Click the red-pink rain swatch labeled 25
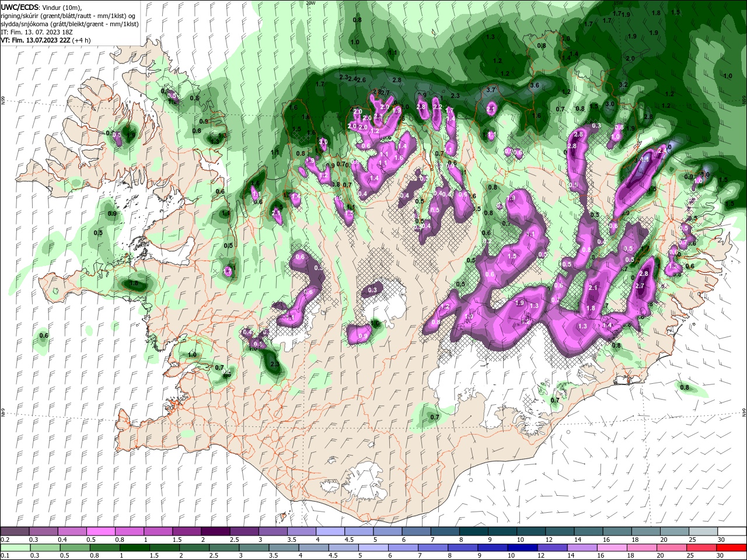The image size is (747, 560). (701, 548)
